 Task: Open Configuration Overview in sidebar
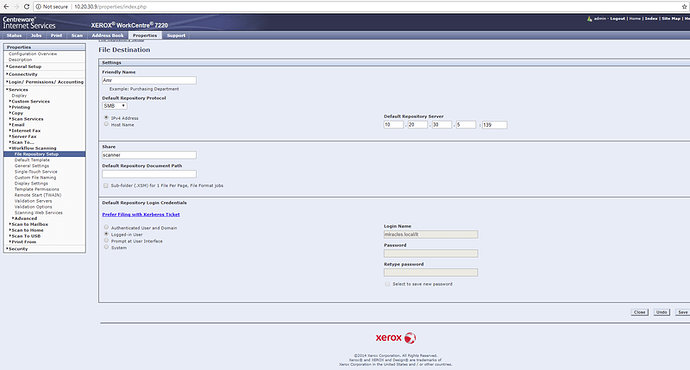click(x=33, y=54)
